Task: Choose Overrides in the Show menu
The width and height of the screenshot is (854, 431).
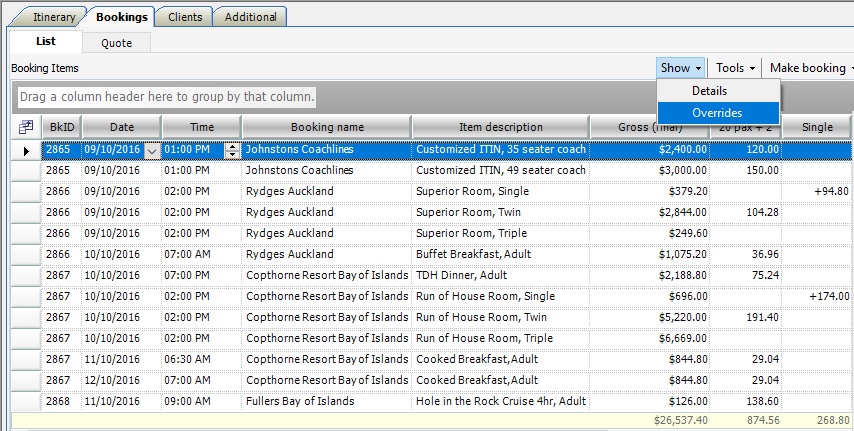Action: click(x=717, y=113)
